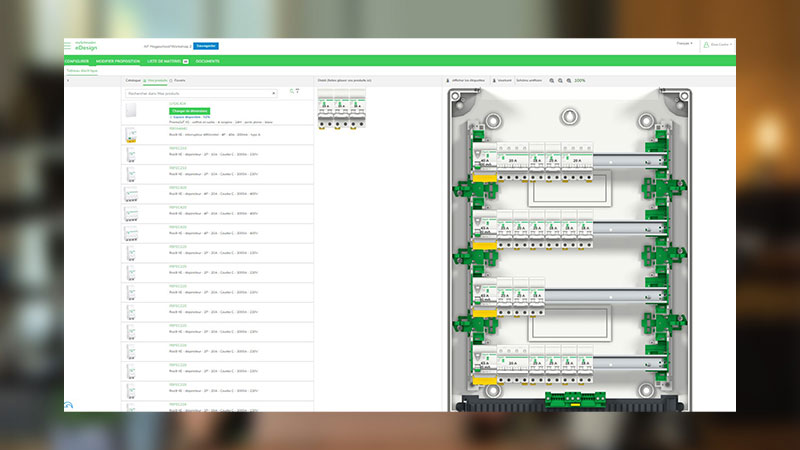Open the hamburger menu beside eDesign logo
The height and width of the screenshot is (450, 800).
click(67, 46)
